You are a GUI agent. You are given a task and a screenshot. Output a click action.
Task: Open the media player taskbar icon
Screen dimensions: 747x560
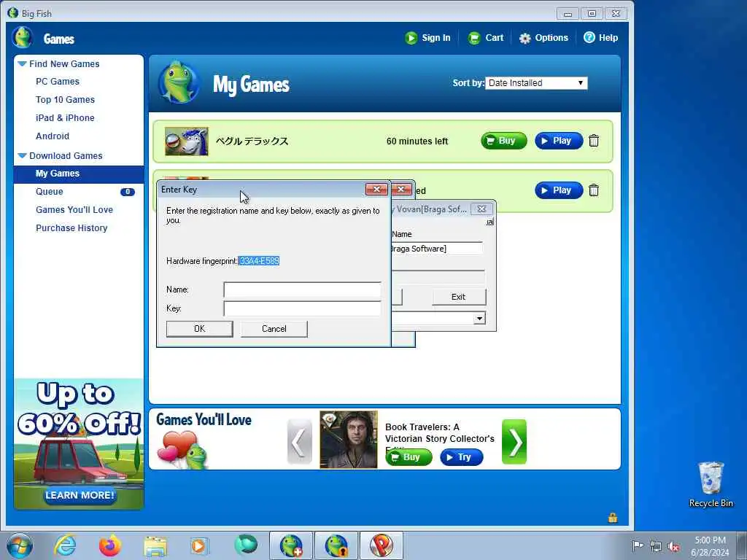[199, 545]
